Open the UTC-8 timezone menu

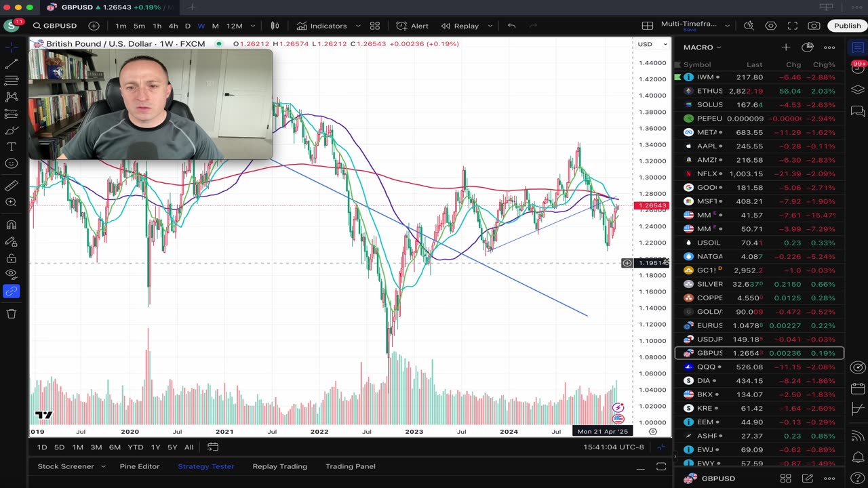614,447
